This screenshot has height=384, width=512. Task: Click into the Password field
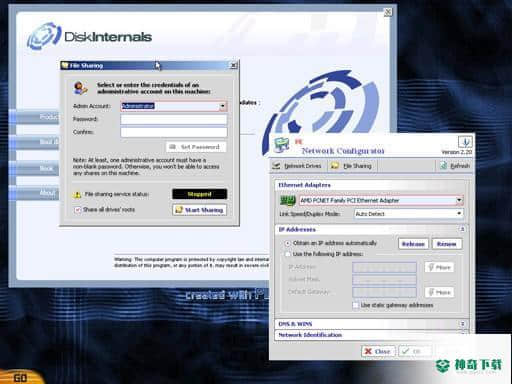pyautogui.click(x=174, y=119)
